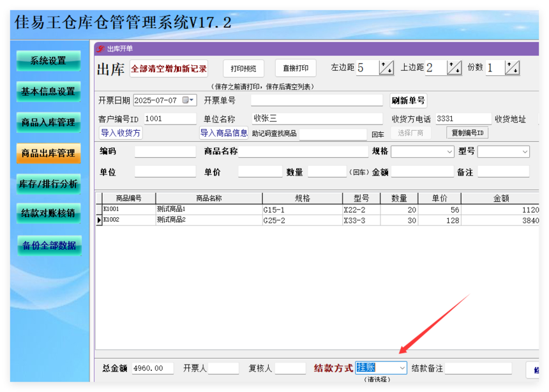Screen dimensions: 549x392
Task: Click the 助记码查找商品 input field
Action: (333, 134)
